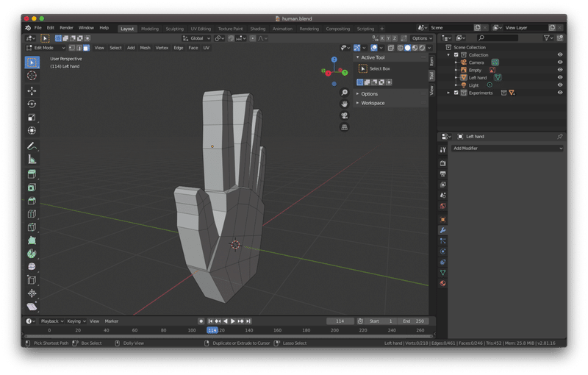The image size is (588, 375).
Task: Click the current frame marker 114 in timeline
Action: click(x=212, y=331)
